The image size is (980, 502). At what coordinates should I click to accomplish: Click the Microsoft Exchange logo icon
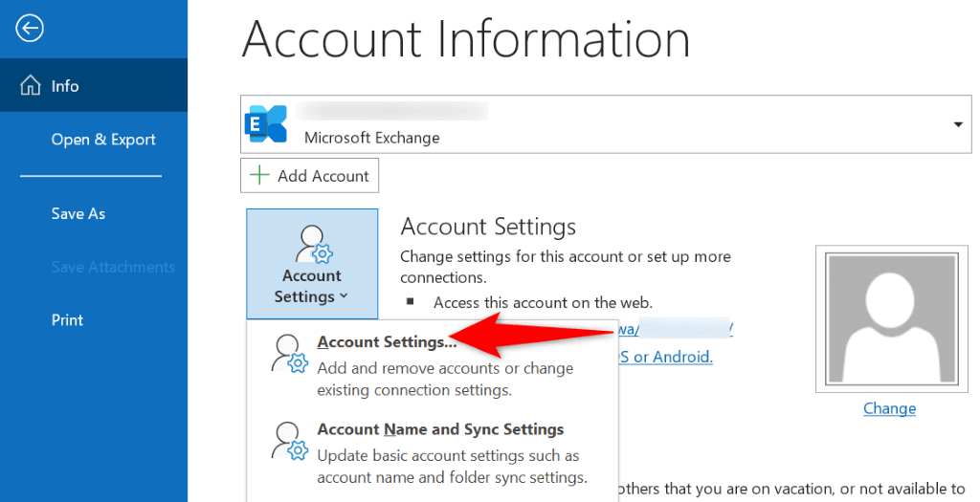coord(266,124)
